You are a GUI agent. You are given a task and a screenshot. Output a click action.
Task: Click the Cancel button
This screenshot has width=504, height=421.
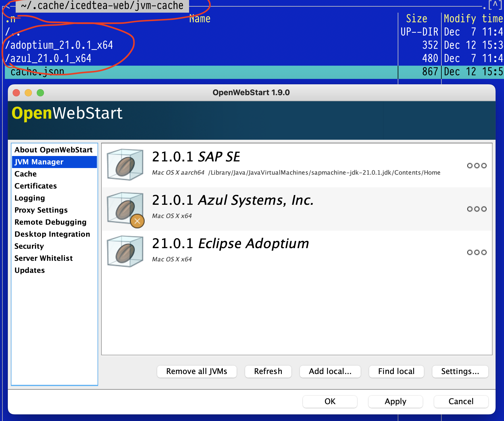(461, 401)
